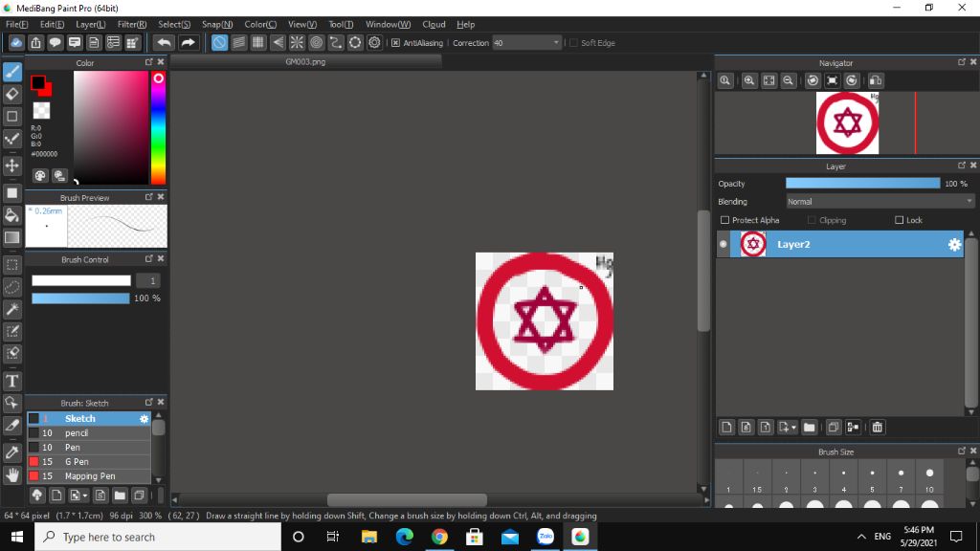Open the Select menu
This screenshot has height=551, width=980.
click(174, 24)
